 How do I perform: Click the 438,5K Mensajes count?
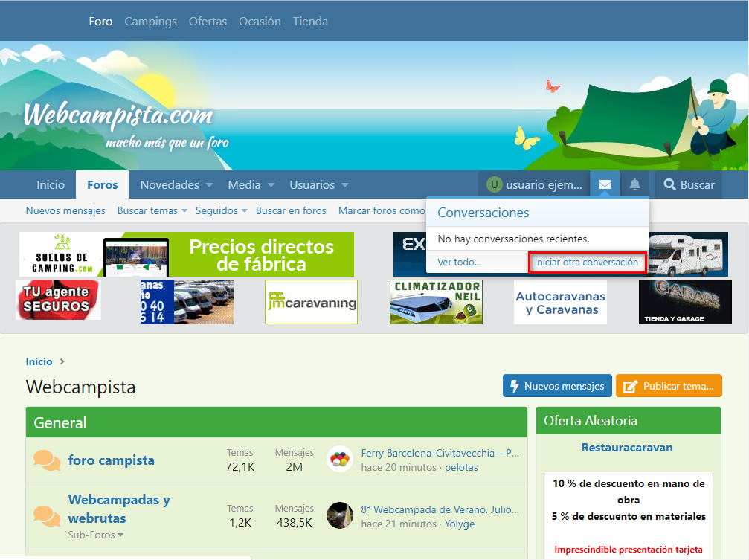(295, 523)
